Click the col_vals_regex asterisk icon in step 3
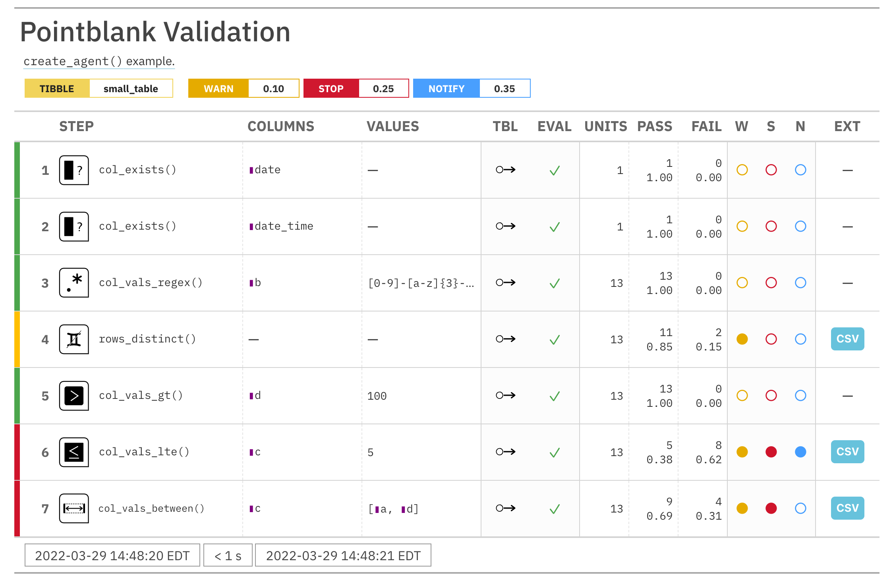This screenshot has width=893, height=588. coord(74,283)
